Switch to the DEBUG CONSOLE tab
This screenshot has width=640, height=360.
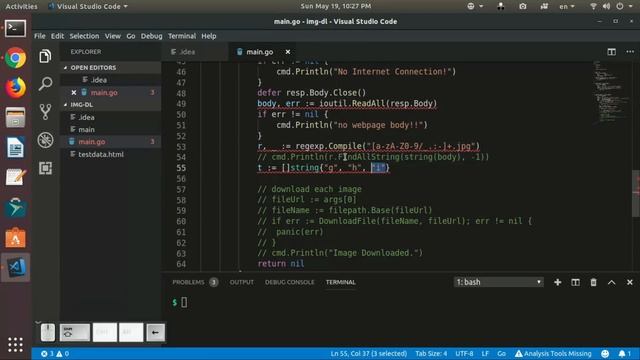(289, 282)
